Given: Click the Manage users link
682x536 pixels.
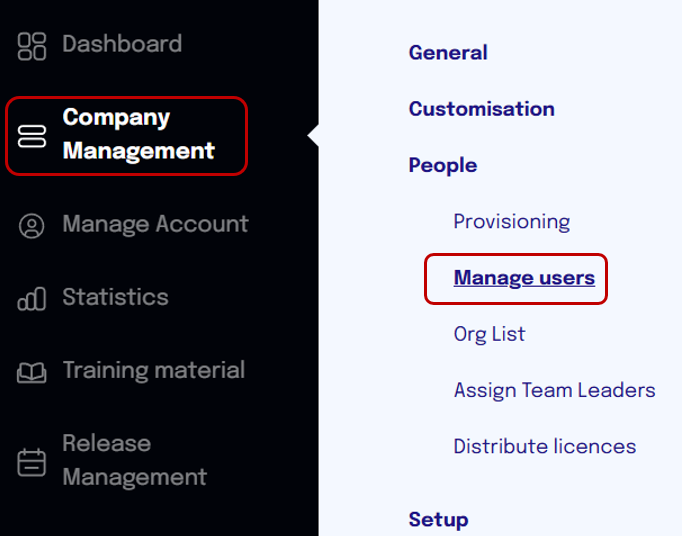Looking at the screenshot, I should point(524,278).
